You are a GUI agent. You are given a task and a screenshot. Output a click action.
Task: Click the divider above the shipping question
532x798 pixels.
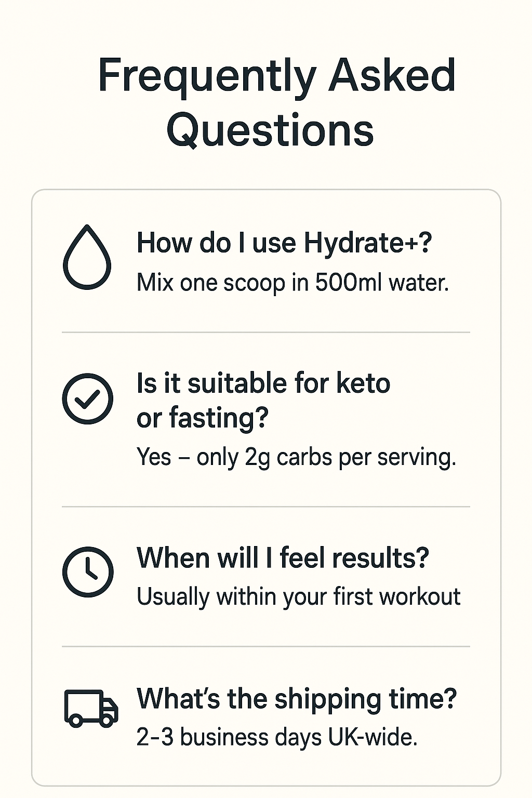pyautogui.click(x=266, y=646)
